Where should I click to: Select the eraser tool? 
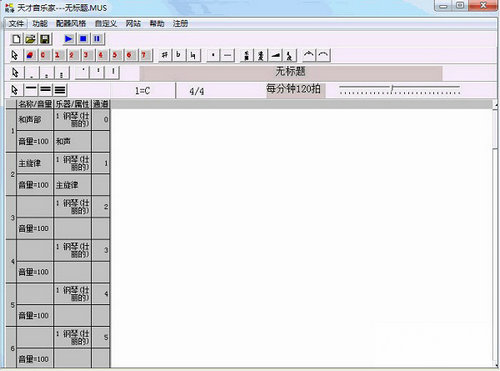30,55
